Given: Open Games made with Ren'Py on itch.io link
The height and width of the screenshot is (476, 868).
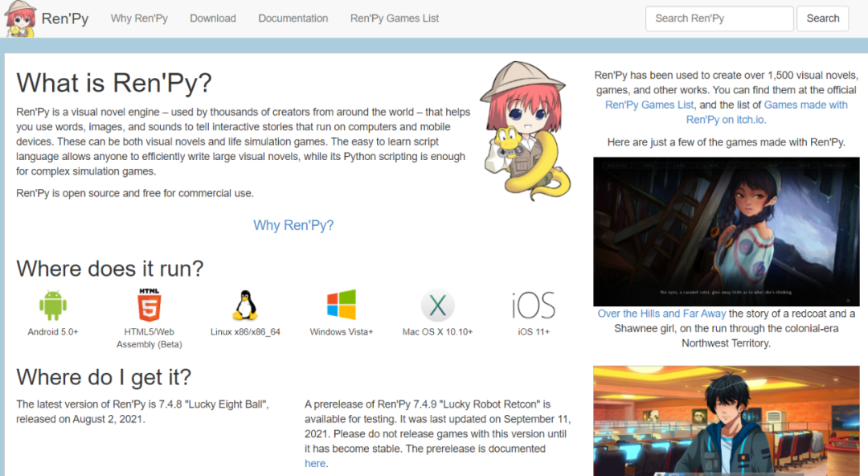Looking at the screenshot, I should [x=767, y=112].
